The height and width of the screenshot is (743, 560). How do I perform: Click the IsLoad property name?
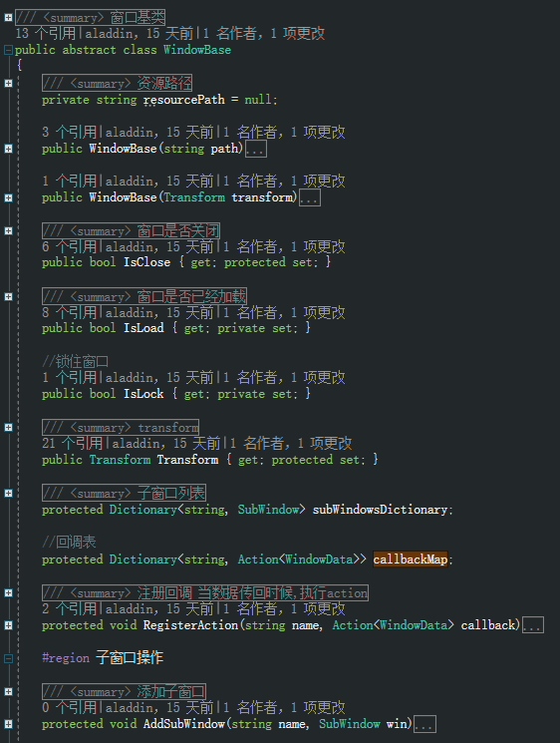coord(143,328)
